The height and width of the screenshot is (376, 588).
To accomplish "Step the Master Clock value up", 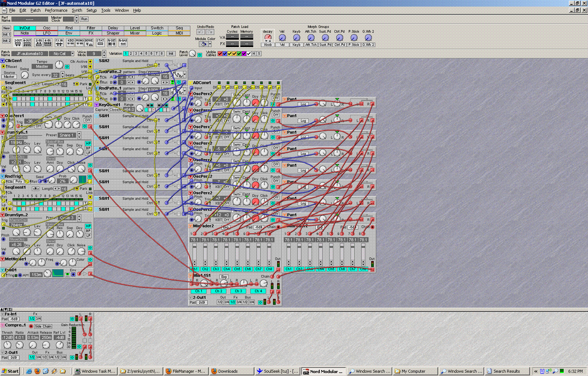I will click(76, 18).
